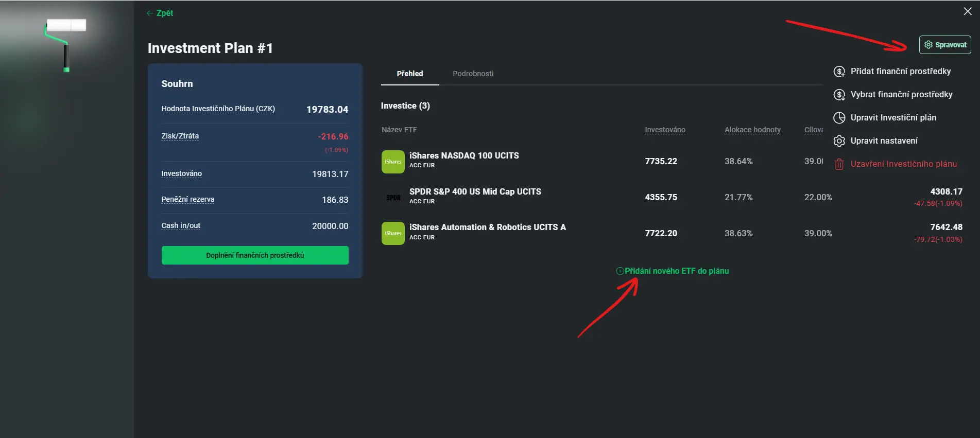The width and height of the screenshot is (980, 438).
Task: Click the Cash in/out label
Action: click(x=181, y=225)
